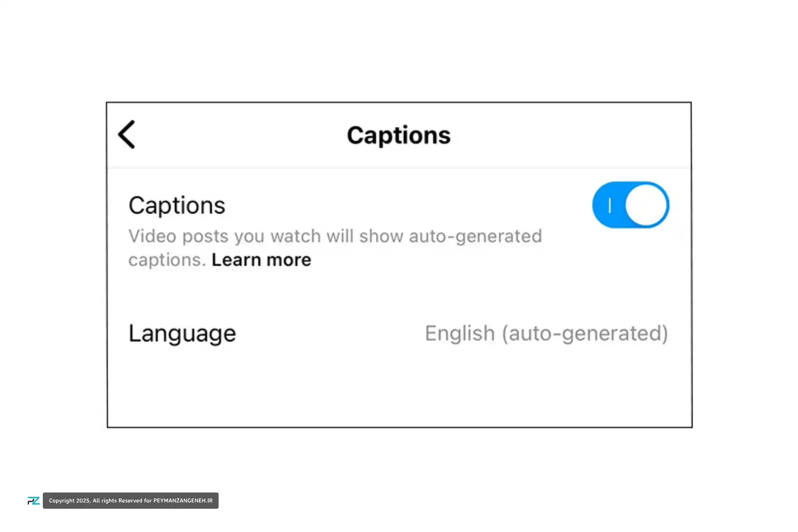Image resolution: width=798 pixels, height=532 pixels.
Task: Click the empty area below the Language row
Action: tap(398, 391)
